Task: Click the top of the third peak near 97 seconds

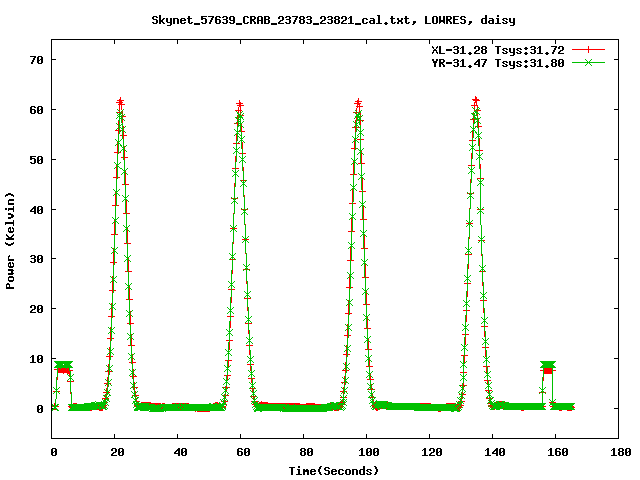Action: pos(358,103)
